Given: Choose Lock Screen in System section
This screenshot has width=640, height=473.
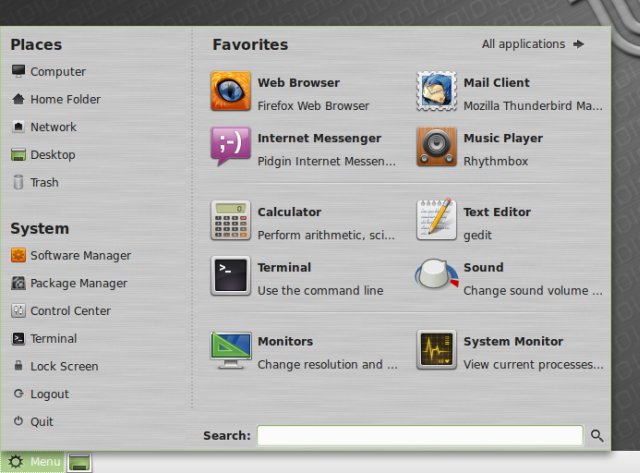Looking at the screenshot, I should point(64,367).
